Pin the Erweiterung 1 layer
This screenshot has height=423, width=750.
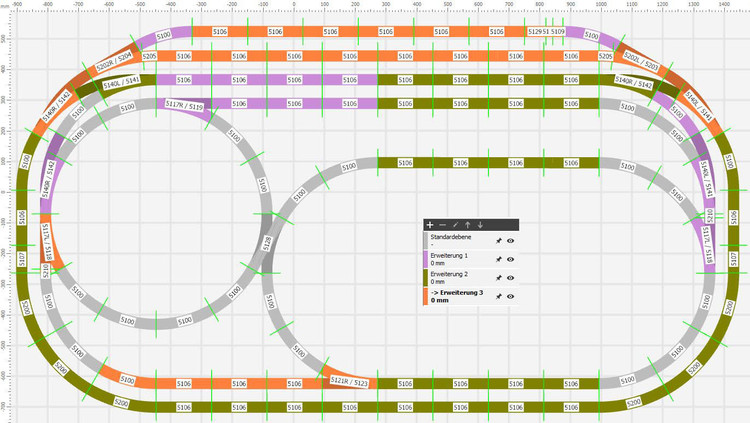tap(498, 259)
